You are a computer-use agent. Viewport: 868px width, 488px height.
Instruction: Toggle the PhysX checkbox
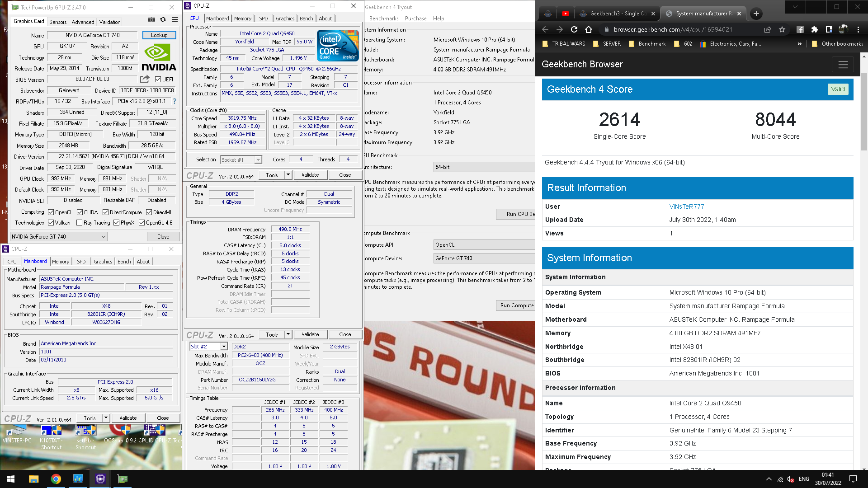116,223
